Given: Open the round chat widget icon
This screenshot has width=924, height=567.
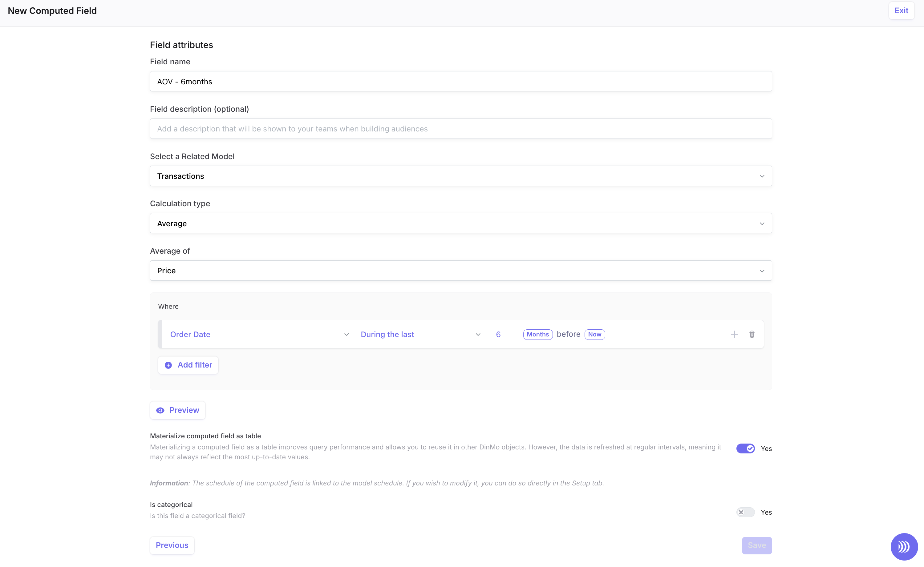Looking at the screenshot, I should pyautogui.click(x=904, y=546).
